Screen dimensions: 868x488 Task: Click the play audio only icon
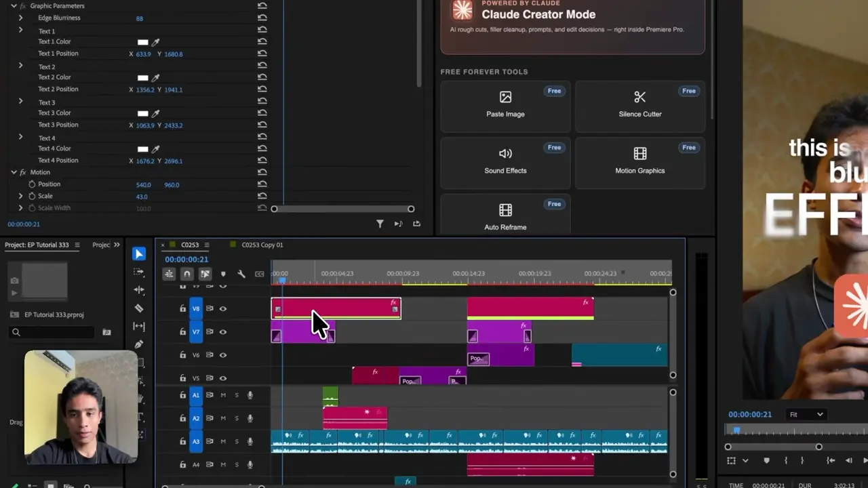coord(398,224)
